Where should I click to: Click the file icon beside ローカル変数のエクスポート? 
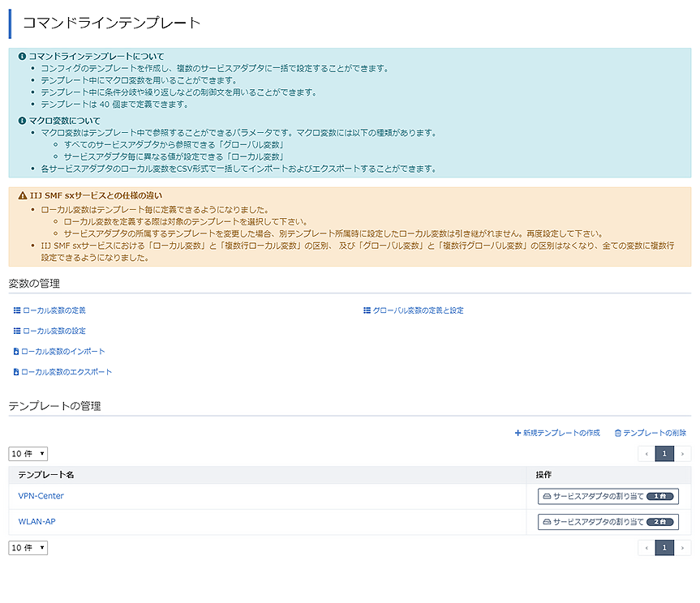click(17, 372)
